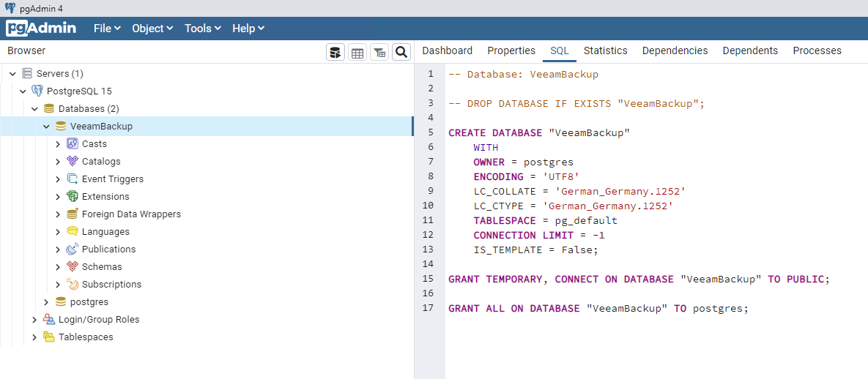868x379 pixels.
Task: Expand the Casts node
Action: tap(58, 144)
